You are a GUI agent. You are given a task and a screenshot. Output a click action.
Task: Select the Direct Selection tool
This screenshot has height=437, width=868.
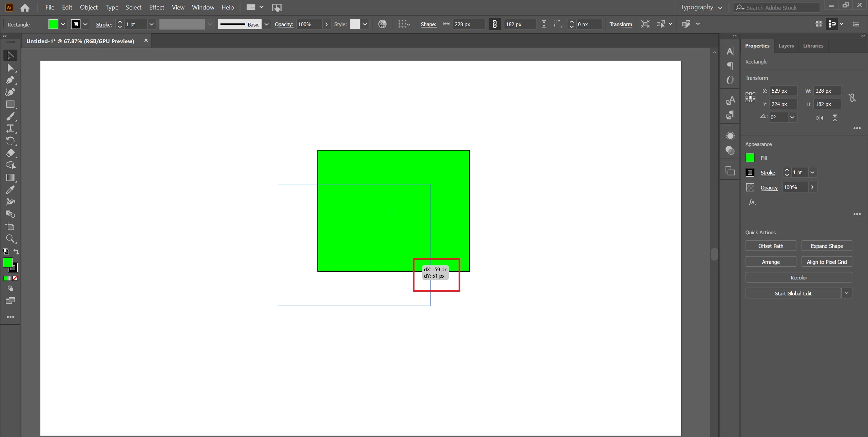coord(10,68)
